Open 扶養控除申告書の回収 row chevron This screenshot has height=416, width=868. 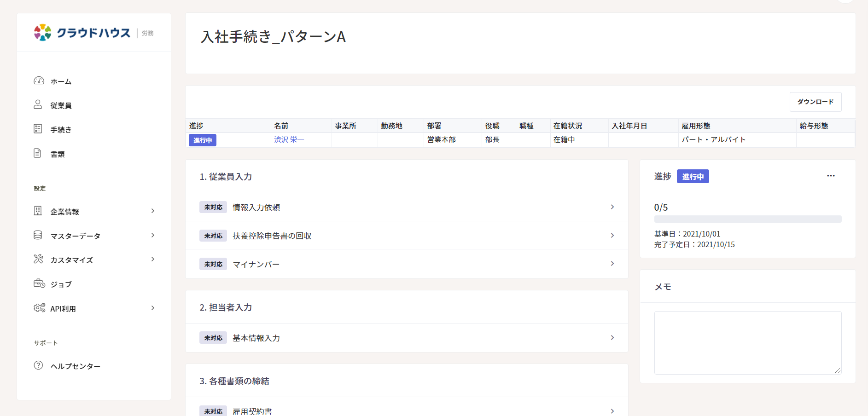(612, 236)
